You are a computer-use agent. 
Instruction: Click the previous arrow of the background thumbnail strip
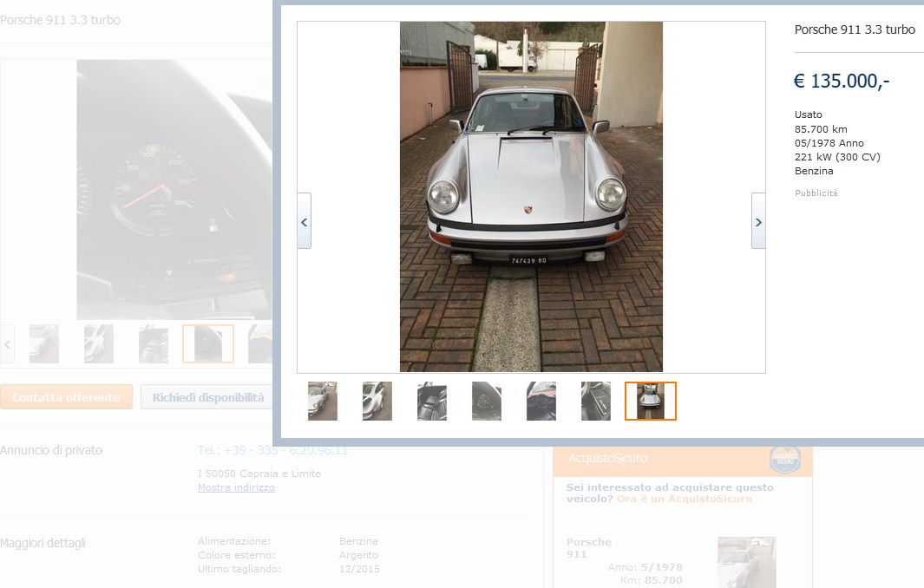click(x=7, y=344)
